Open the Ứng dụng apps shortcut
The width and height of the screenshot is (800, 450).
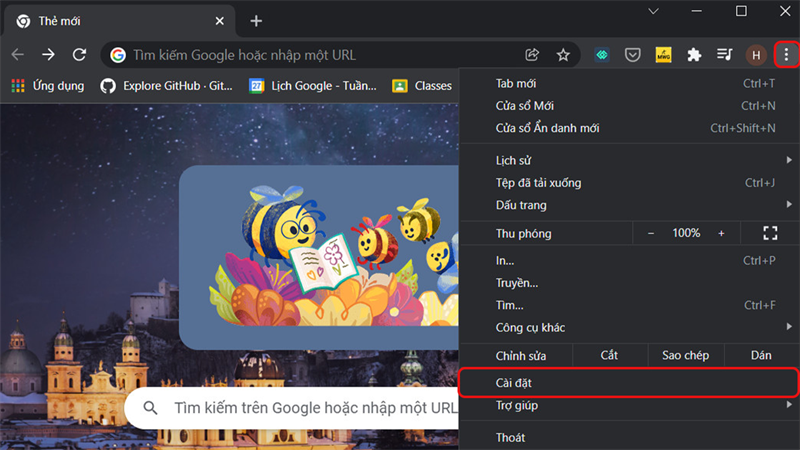(x=48, y=86)
